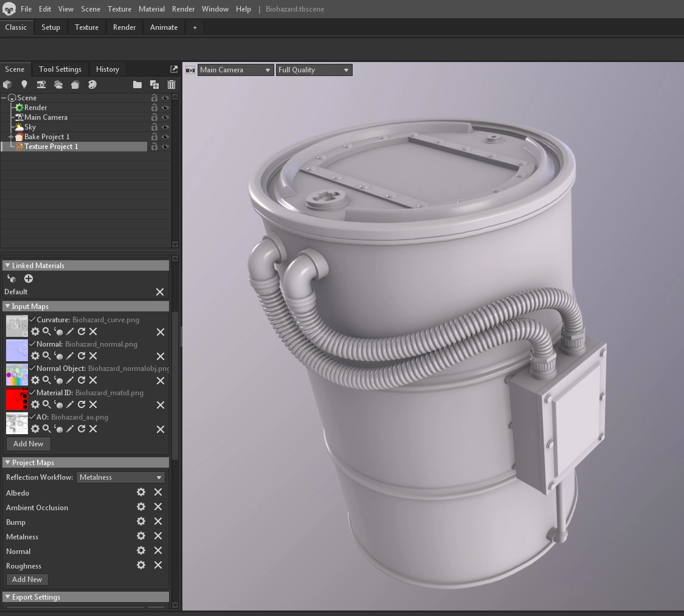This screenshot has height=616, width=684.
Task: Expand the Bake Project 1 tree node
Action: [11, 137]
